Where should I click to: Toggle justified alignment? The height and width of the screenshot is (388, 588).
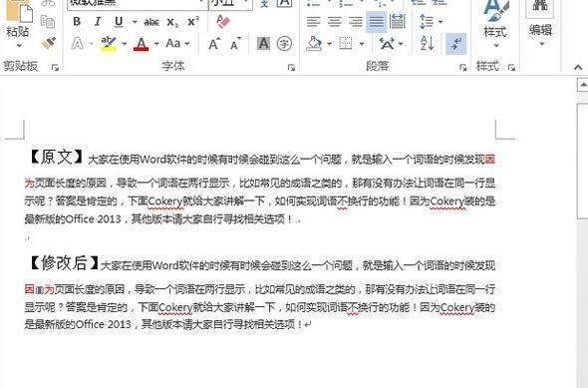[377, 21]
